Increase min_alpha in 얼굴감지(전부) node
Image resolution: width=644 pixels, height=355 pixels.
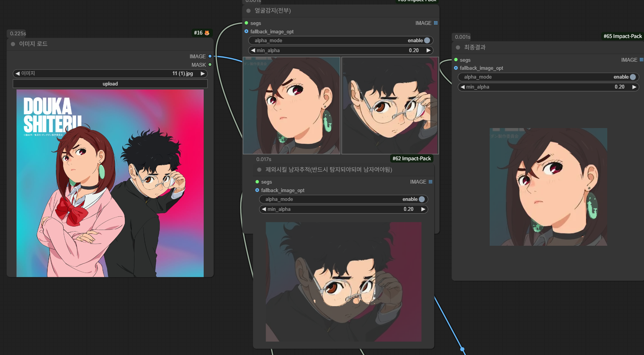tap(428, 51)
